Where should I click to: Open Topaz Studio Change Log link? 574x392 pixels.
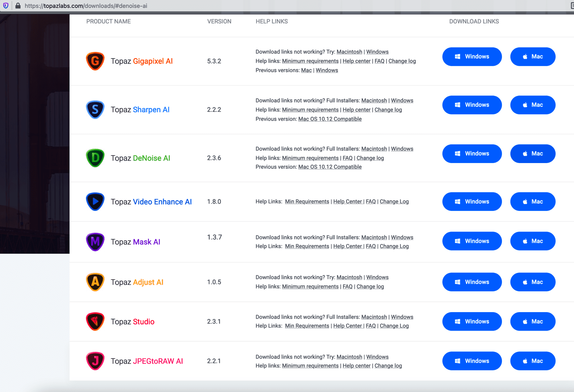394,326
